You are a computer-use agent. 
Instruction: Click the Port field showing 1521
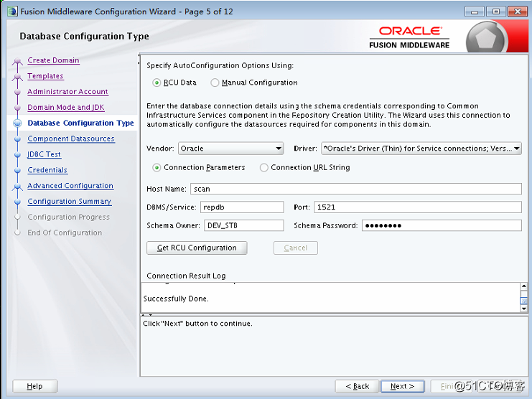tap(418, 207)
